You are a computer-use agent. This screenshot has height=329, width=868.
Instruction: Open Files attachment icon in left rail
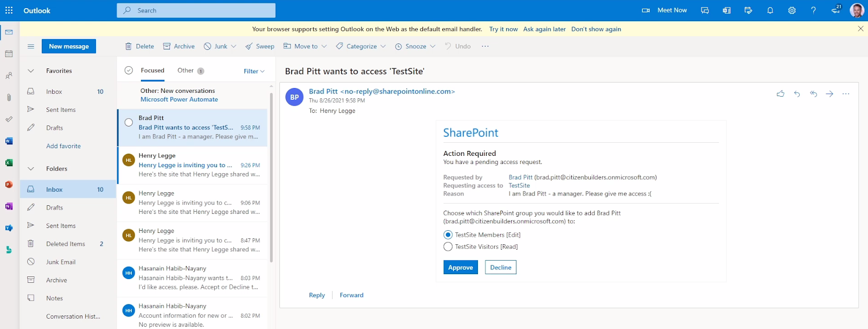tap(9, 97)
